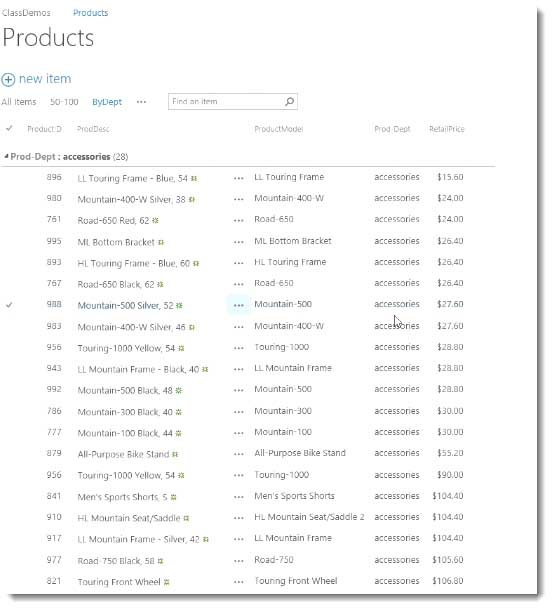Click product ID 995

pyautogui.click(x=54, y=241)
